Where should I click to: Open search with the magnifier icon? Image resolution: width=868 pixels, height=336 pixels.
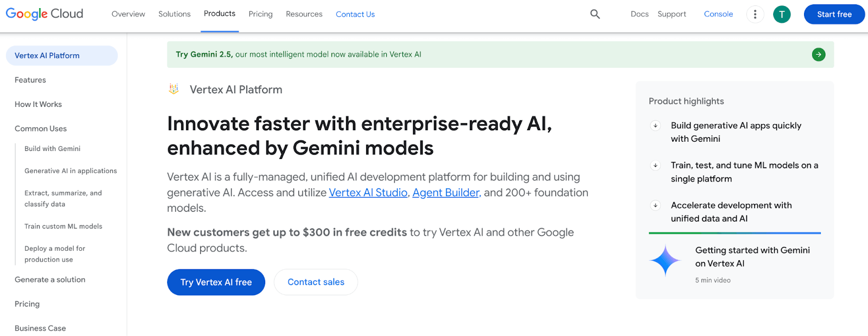click(x=595, y=14)
